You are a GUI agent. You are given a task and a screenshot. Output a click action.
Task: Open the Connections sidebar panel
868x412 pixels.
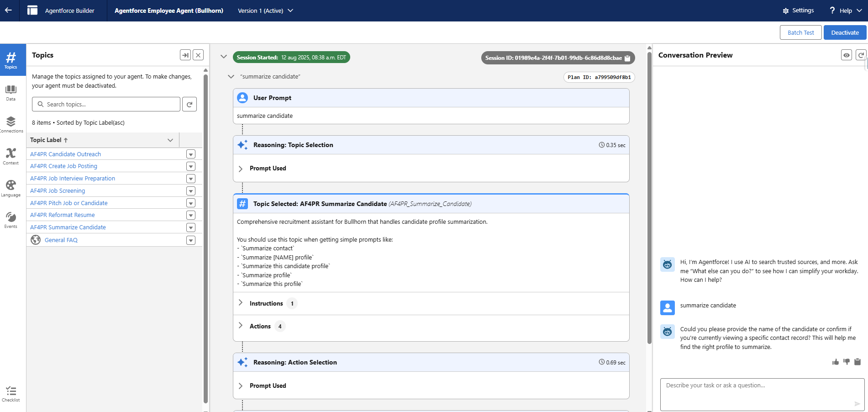pyautogui.click(x=11, y=124)
